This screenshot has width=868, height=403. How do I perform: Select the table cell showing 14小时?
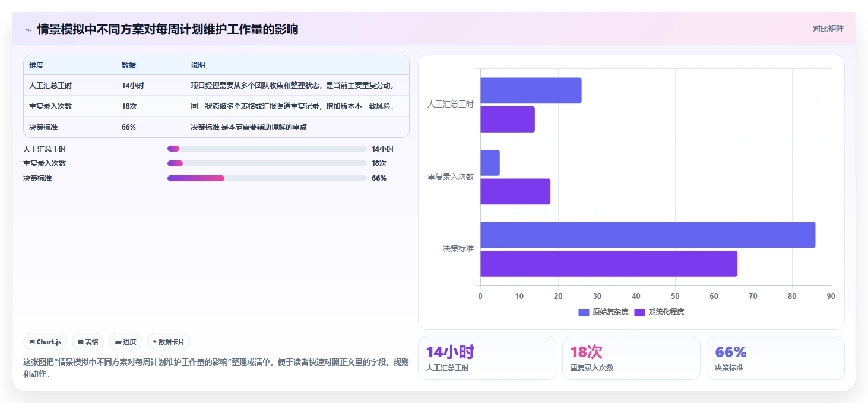(132, 86)
